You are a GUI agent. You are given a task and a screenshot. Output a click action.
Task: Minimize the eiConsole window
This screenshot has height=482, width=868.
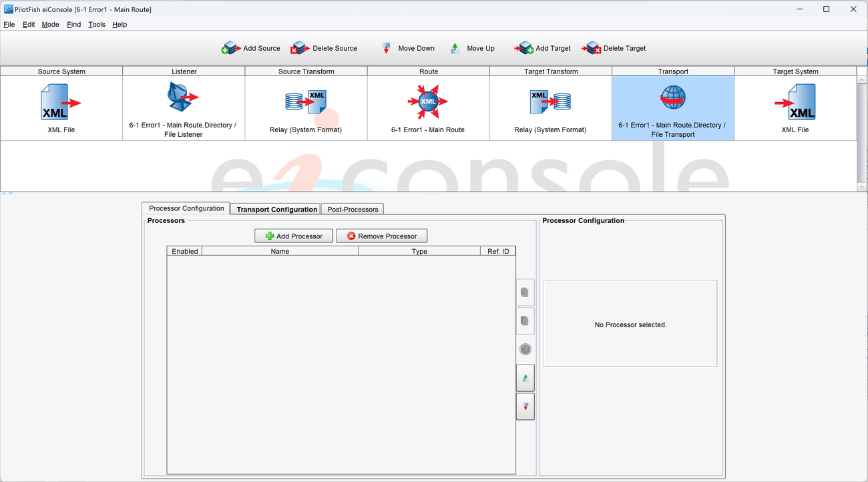[x=799, y=9]
